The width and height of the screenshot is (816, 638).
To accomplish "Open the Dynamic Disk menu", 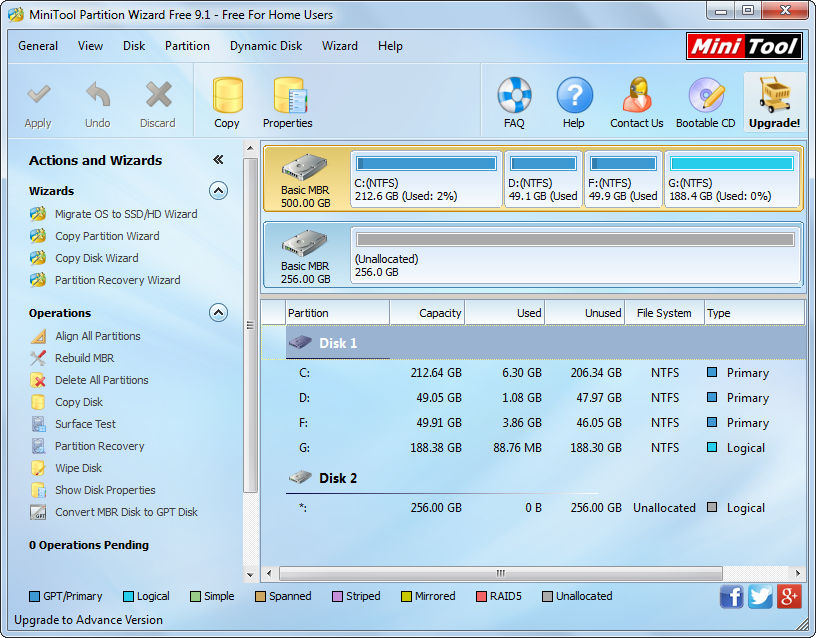I will 266,46.
